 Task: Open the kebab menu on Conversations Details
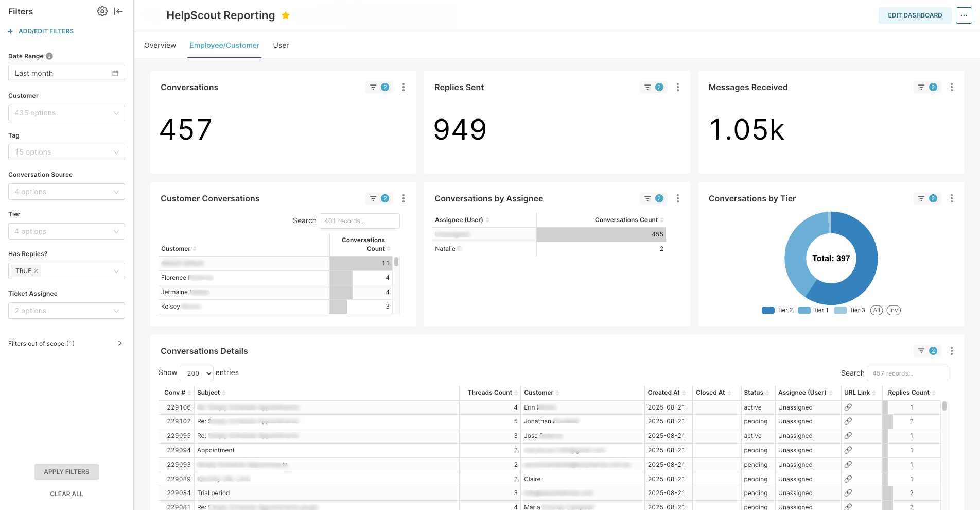(952, 351)
